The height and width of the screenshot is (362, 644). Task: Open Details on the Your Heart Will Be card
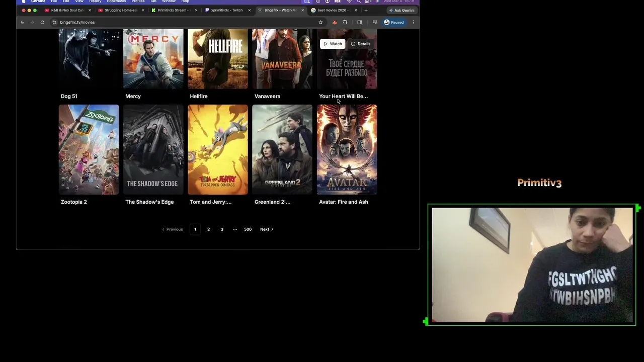(361, 44)
